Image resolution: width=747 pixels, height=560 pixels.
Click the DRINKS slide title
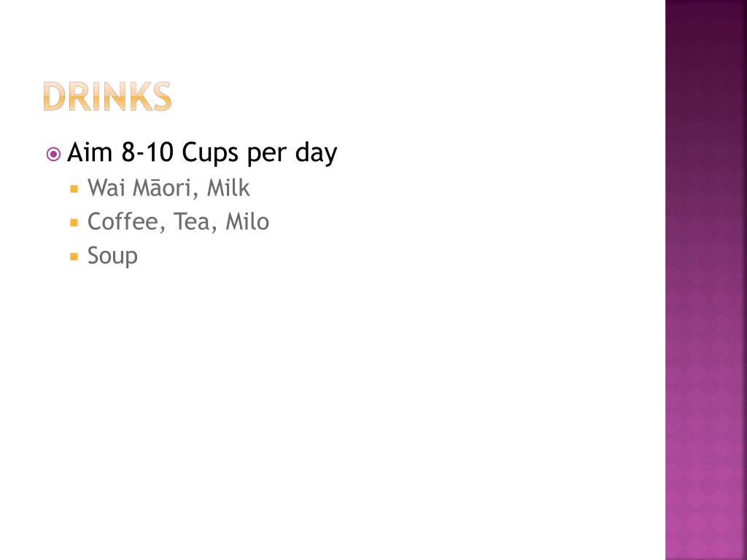coord(107,96)
